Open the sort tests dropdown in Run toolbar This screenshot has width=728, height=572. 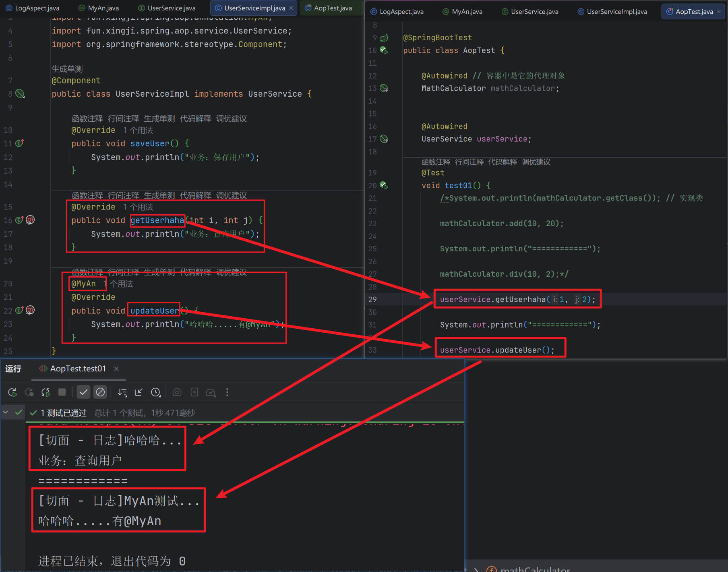click(x=122, y=392)
